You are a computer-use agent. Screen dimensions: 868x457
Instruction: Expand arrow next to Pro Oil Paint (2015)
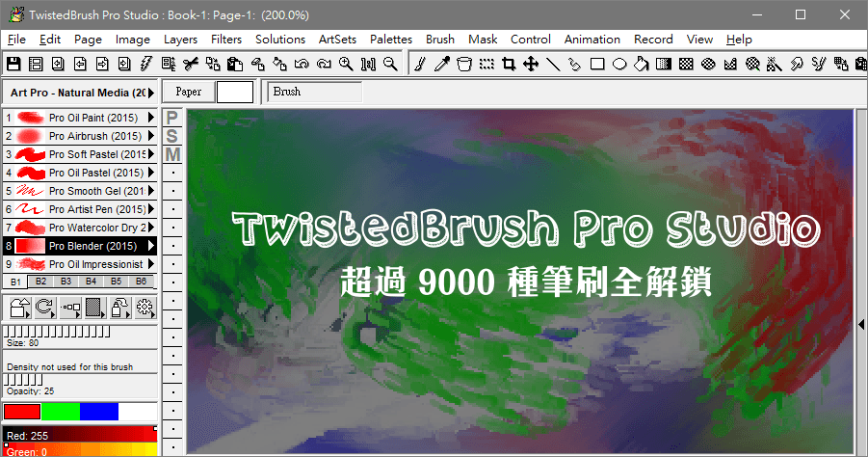pyautogui.click(x=151, y=118)
